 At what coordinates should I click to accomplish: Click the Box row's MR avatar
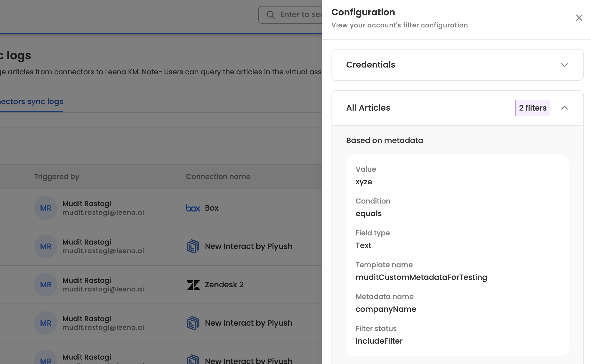(46, 208)
